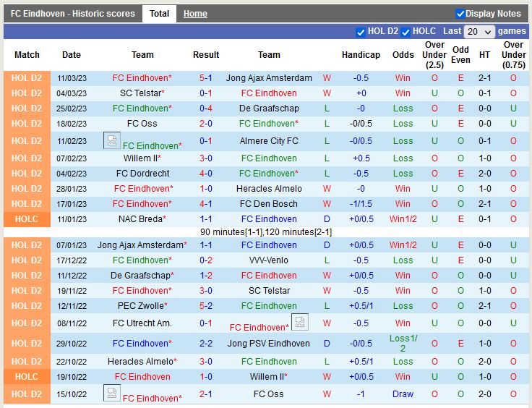532x408 pixels.
Task: Click the 2-2 result on 29/10/22
Action: tap(206, 344)
